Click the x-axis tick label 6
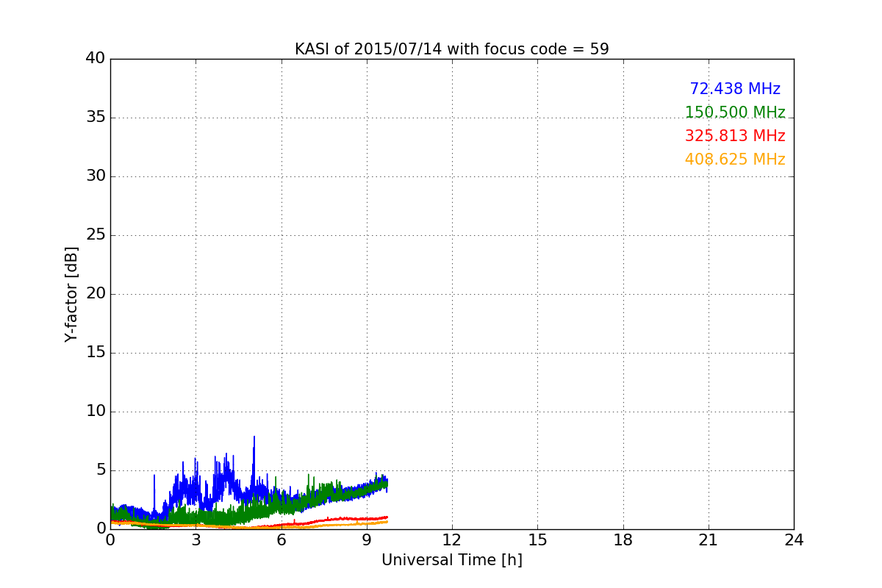Screen dimensions: 882x588 point(282,540)
